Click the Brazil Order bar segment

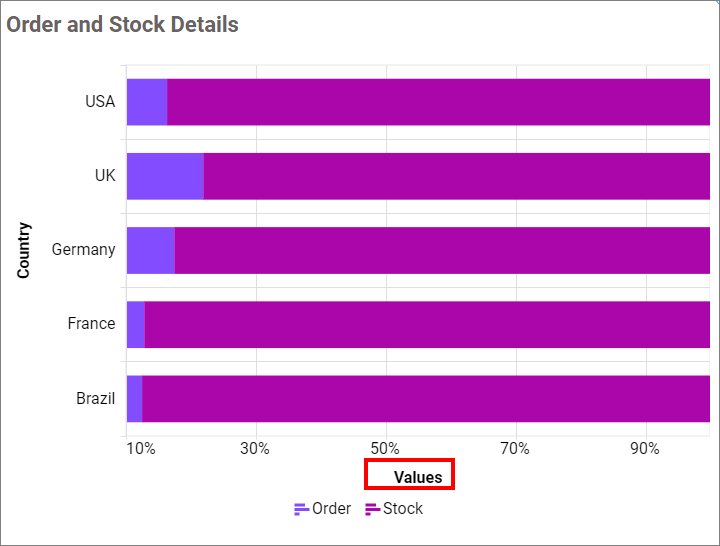pos(135,399)
